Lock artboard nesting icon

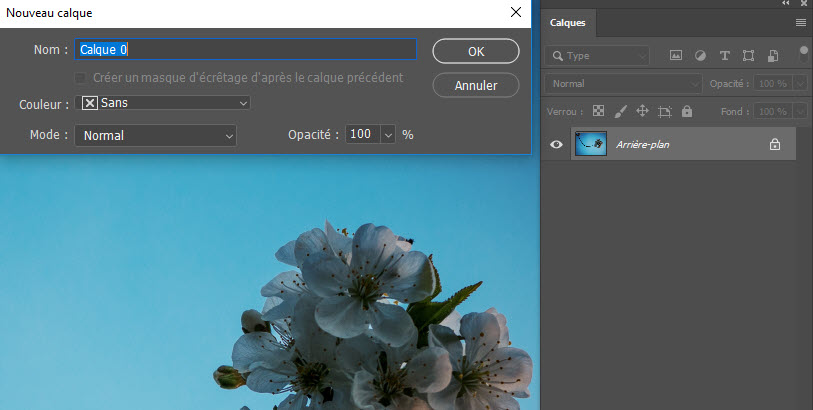click(665, 111)
